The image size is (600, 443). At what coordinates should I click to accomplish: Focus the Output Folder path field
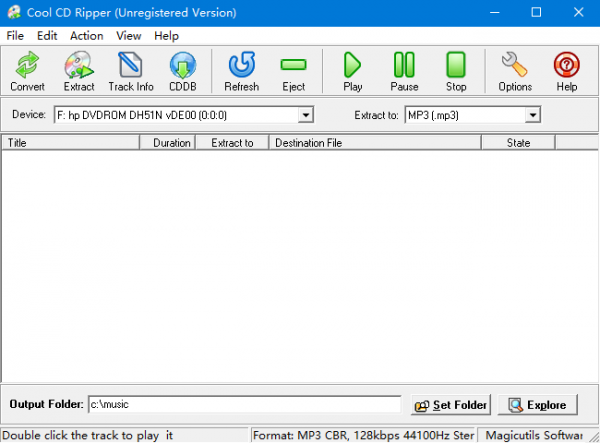245,404
